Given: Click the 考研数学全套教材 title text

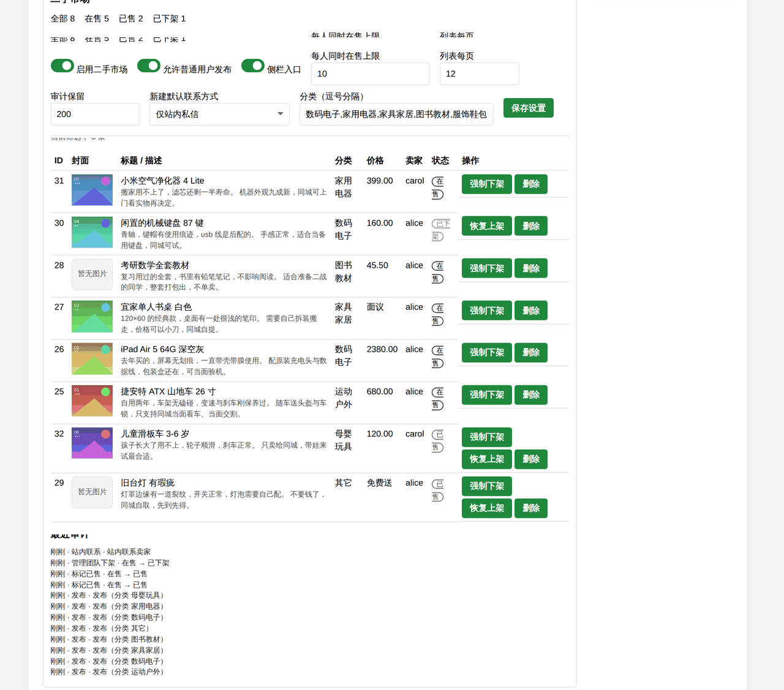Looking at the screenshot, I should pyautogui.click(x=155, y=265).
